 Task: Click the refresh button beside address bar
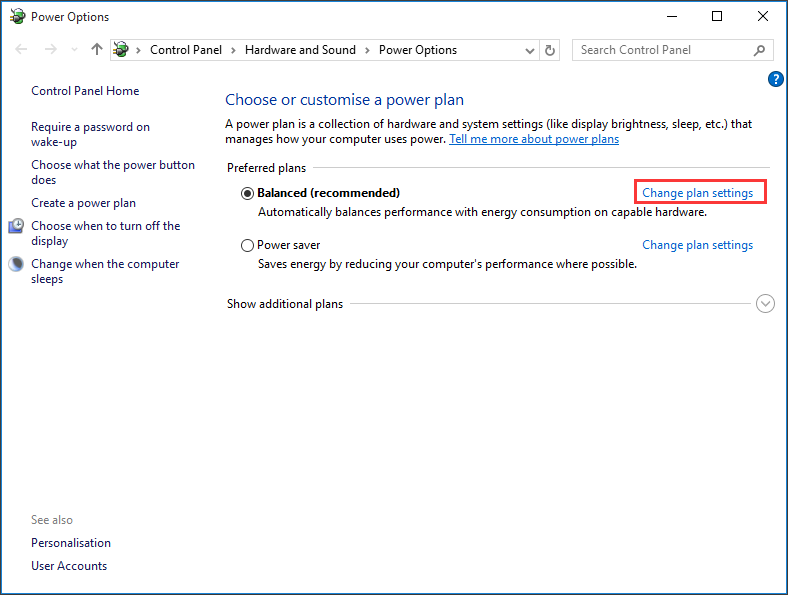[550, 50]
